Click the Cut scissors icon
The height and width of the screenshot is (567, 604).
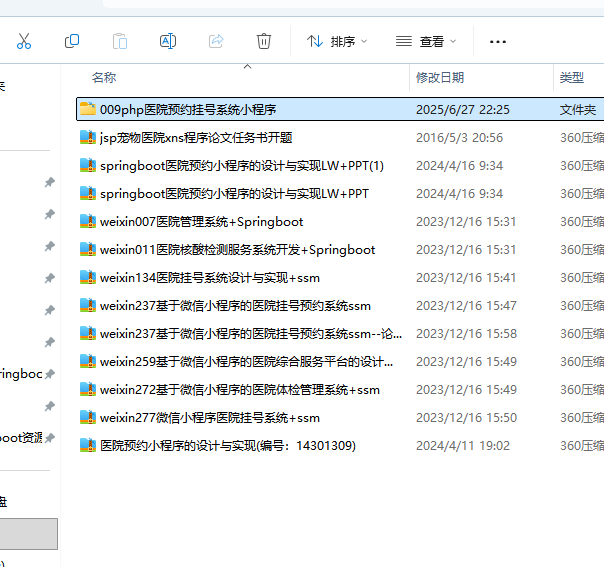[x=24, y=41]
